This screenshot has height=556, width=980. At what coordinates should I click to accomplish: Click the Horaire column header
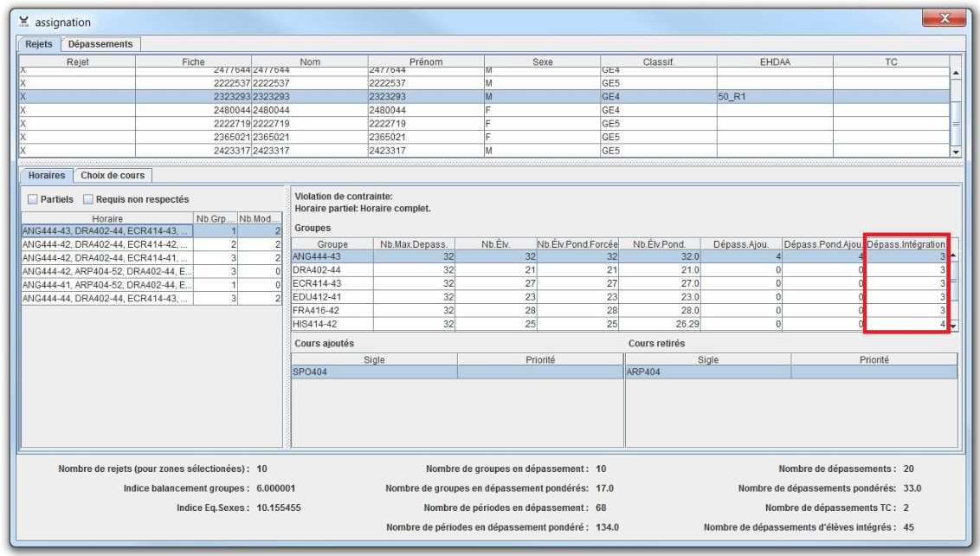click(107, 219)
